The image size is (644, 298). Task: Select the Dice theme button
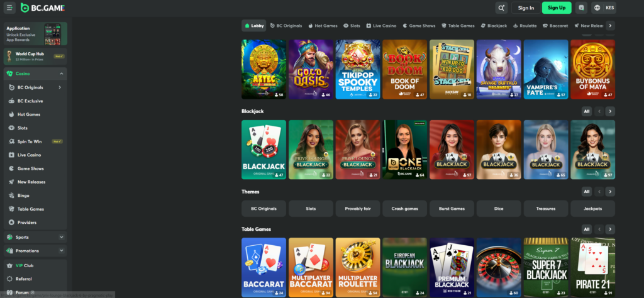pos(499,209)
